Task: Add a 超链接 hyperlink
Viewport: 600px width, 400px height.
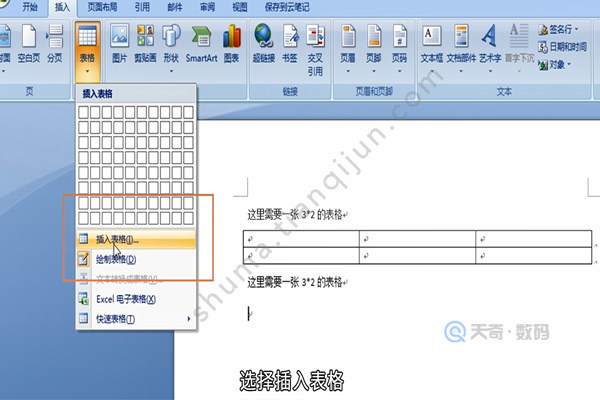Action: (x=264, y=44)
